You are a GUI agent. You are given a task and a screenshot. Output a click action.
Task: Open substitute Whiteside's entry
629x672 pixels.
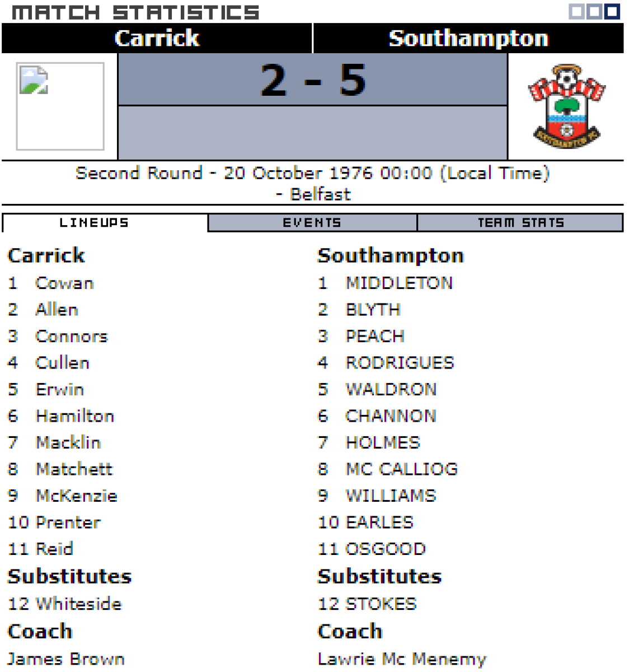[x=78, y=604]
